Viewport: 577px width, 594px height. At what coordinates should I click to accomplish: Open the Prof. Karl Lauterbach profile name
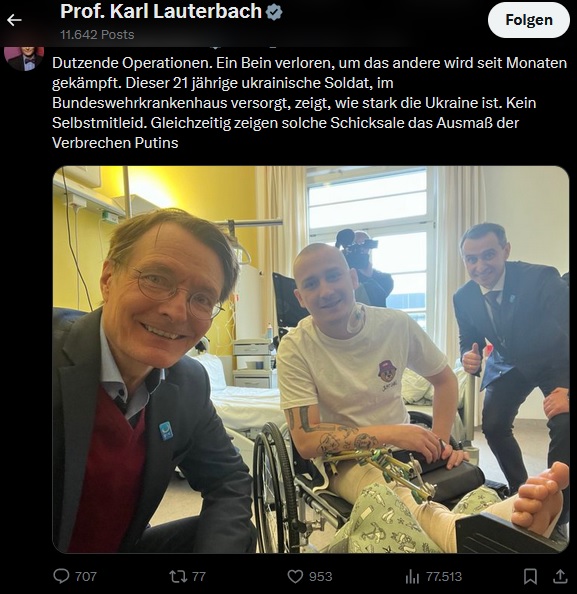point(161,11)
